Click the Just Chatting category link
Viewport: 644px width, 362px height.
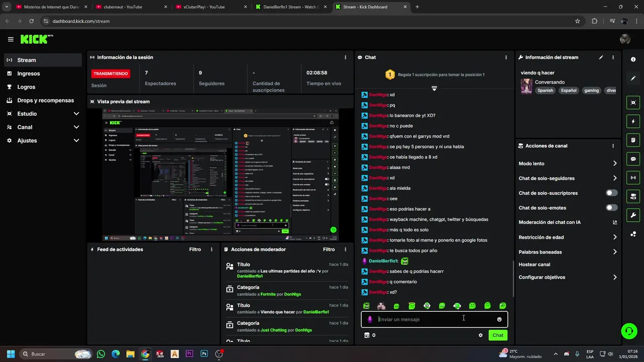(274, 330)
